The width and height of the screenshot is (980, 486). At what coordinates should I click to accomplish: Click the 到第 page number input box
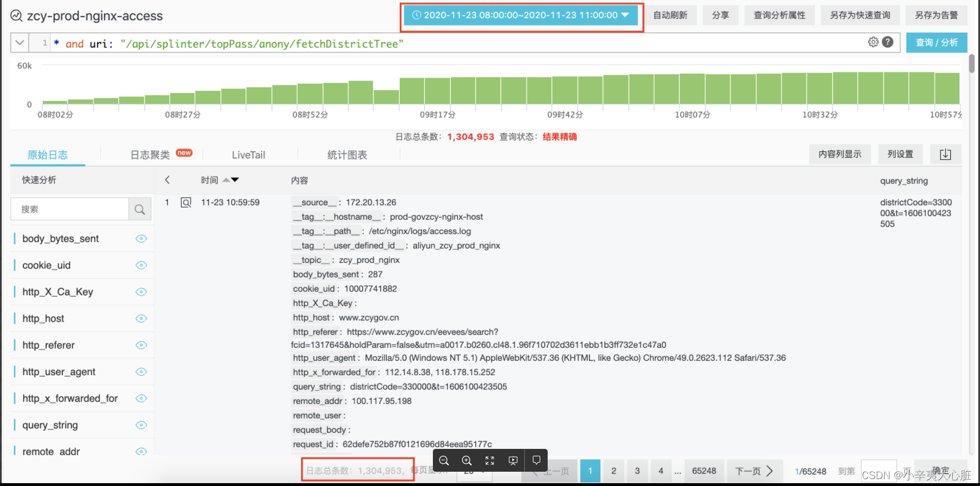click(x=878, y=471)
